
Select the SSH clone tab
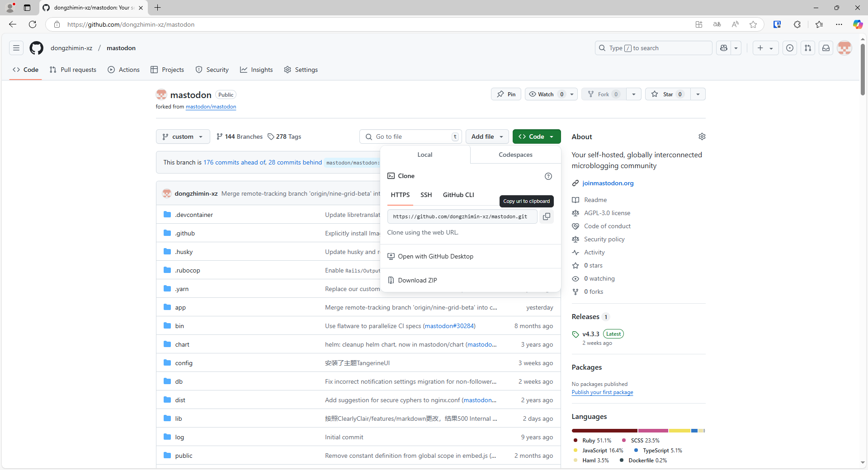pyautogui.click(x=426, y=195)
